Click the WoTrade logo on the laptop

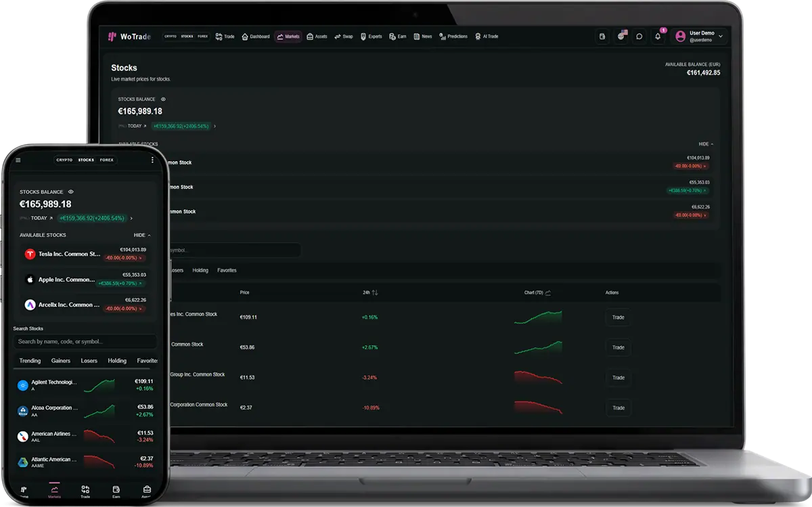(130, 37)
